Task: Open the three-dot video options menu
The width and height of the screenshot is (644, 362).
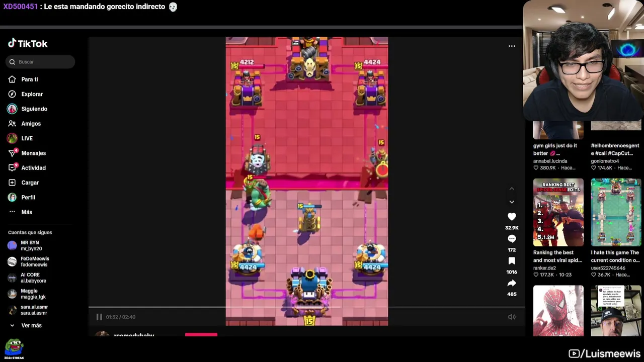Action: click(512, 46)
